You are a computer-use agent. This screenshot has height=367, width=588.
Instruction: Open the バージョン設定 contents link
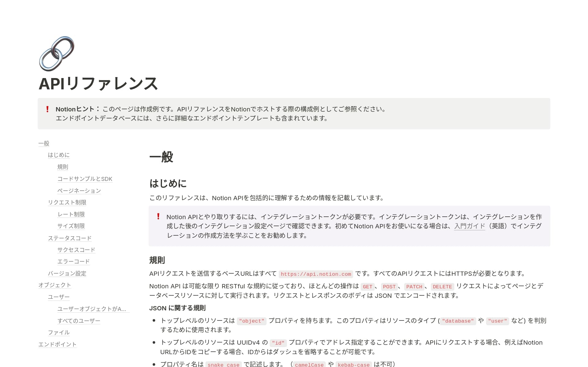point(67,273)
